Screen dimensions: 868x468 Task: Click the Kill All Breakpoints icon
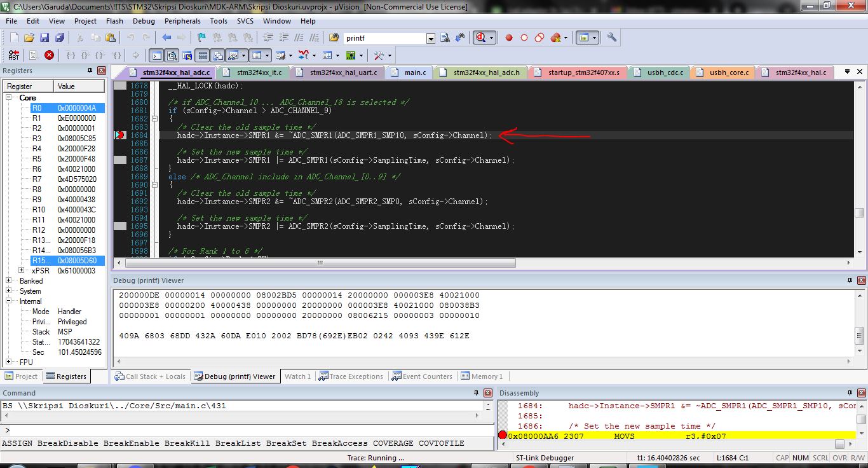(556, 37)
